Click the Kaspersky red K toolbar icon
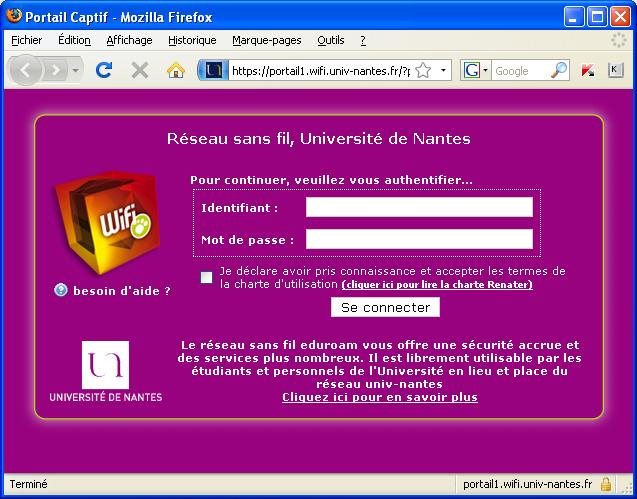 (x=588, y=70)
